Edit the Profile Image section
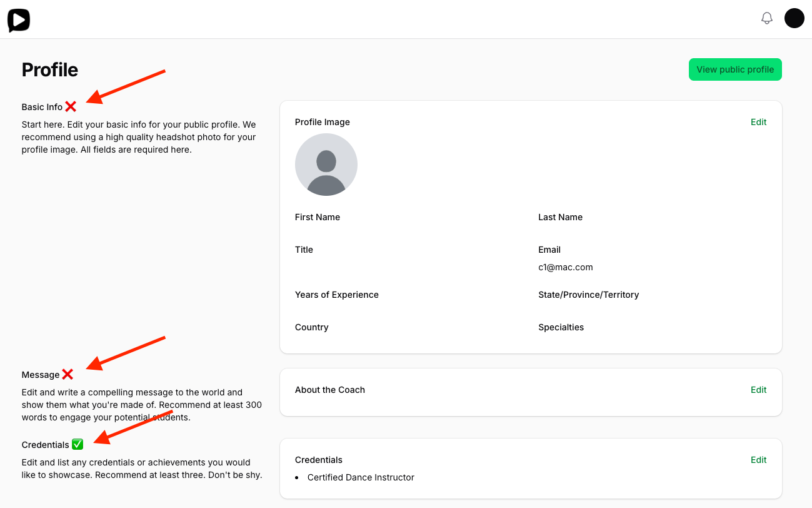This screenshot has width=812, height=508. [758, 122]
